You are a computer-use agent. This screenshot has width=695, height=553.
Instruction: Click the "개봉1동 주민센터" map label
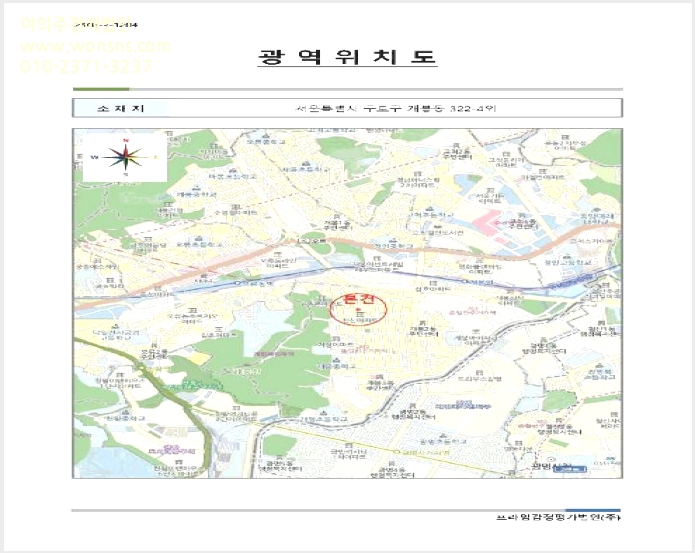click(339, 225)
